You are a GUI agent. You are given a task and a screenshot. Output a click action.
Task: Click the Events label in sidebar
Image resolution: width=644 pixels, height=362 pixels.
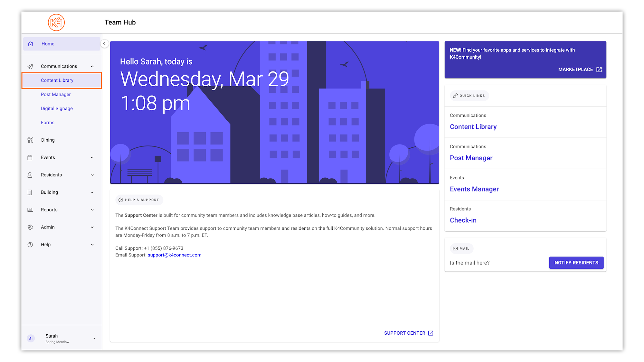pos(48,157)
